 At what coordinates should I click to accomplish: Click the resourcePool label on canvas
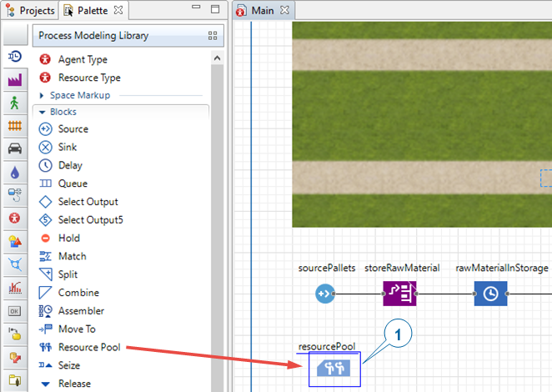327,347
